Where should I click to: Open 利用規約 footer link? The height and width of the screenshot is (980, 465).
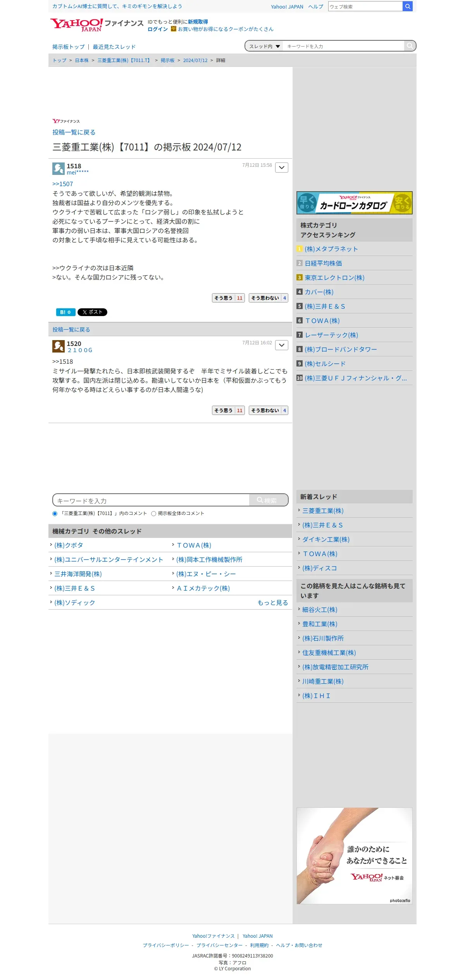pos(259,945)
